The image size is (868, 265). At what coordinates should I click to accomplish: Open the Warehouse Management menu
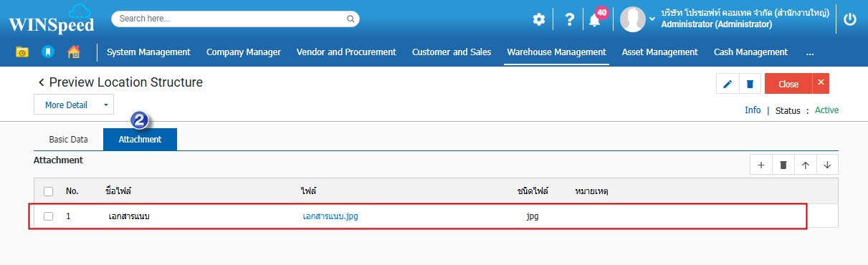pos(556,52)
